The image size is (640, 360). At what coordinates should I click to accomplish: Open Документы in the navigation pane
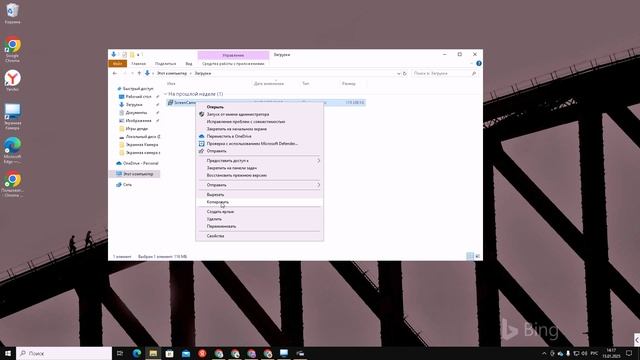[x=136, y=113]
